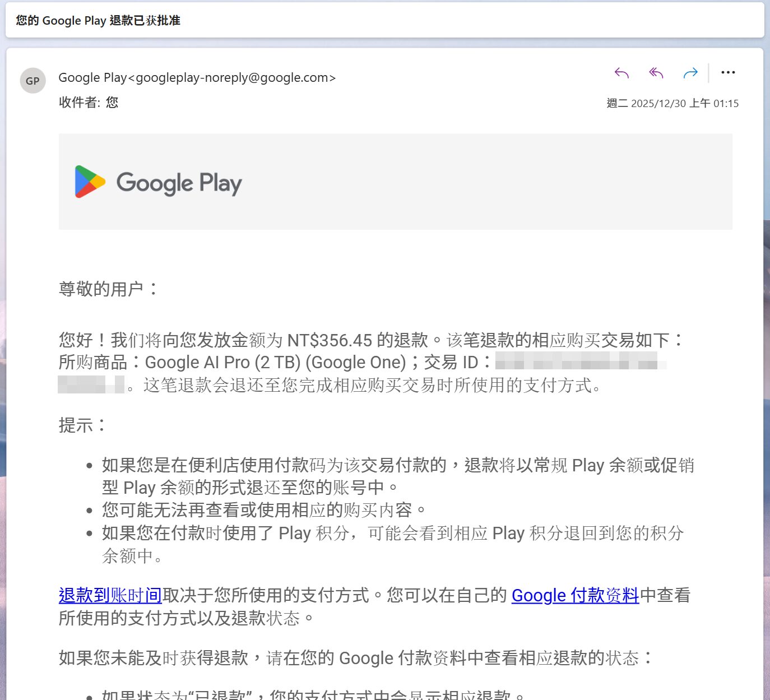Viewport: 770px width, 700px height.
Task: Click the Reply arrow icon
Action: pyautogui.click(x=621, y=73)
